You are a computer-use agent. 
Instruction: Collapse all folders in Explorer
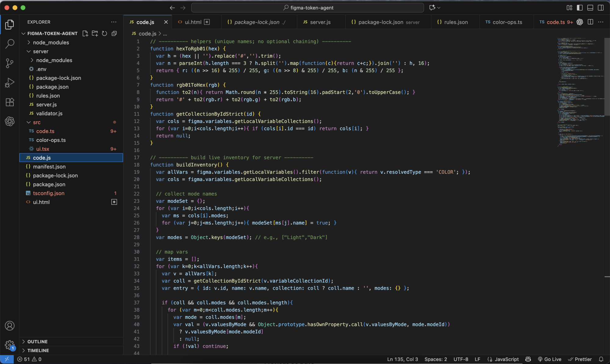click(114, 34)
